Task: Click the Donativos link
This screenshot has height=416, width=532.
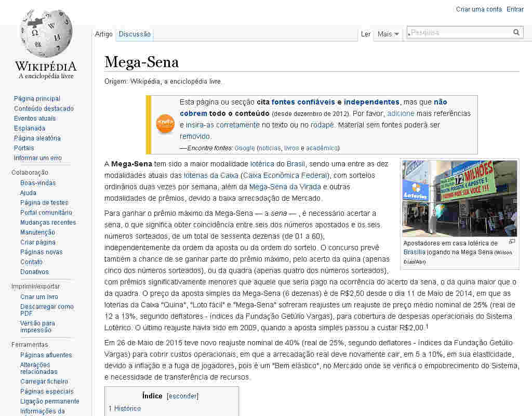Action: pyautogui.click(x=35, y=271)
